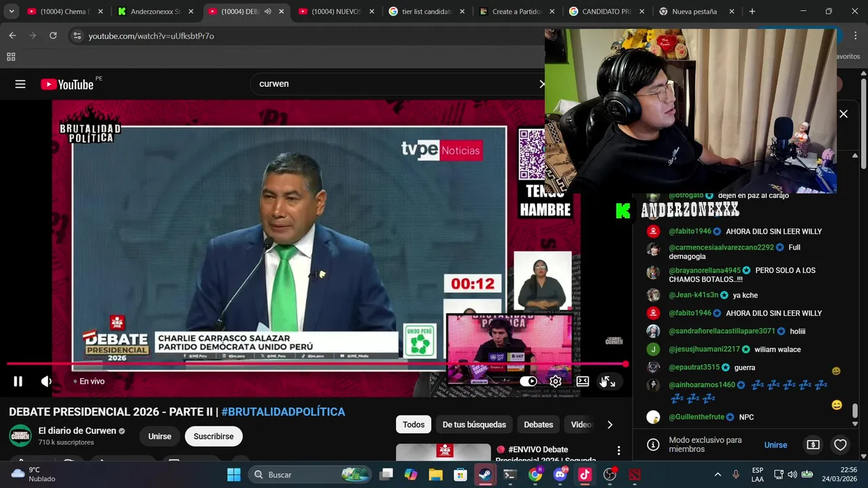This screenshot has height=488, width=868.
Task: Close the 'Nueva pestaña' tab
Action: (732, 12)
